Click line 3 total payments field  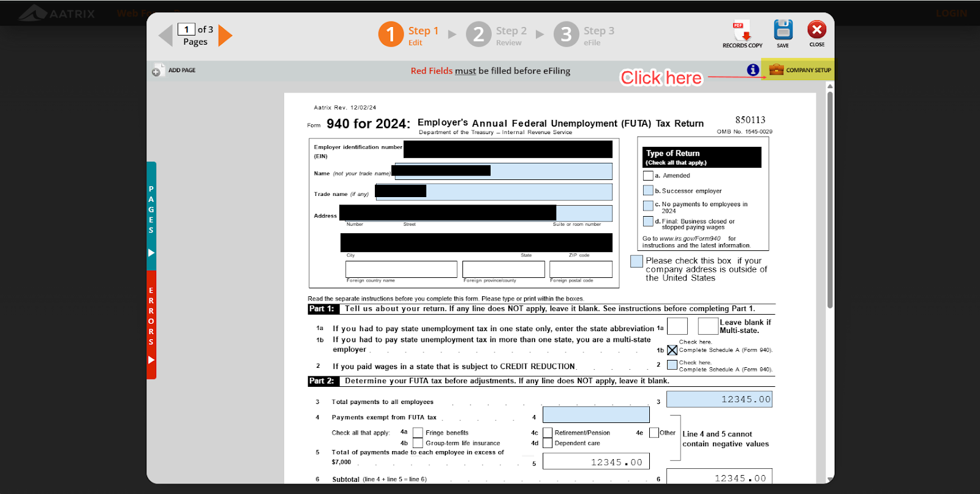tap(719, 399)
